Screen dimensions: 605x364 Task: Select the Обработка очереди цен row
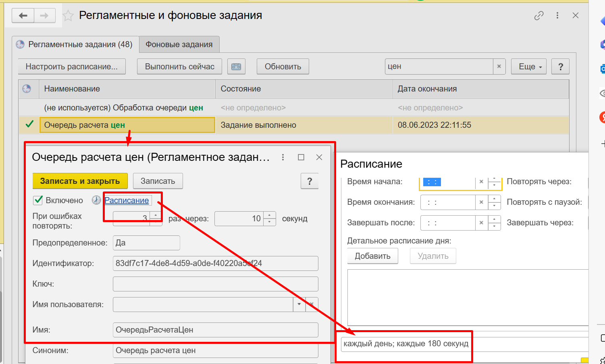123,108
